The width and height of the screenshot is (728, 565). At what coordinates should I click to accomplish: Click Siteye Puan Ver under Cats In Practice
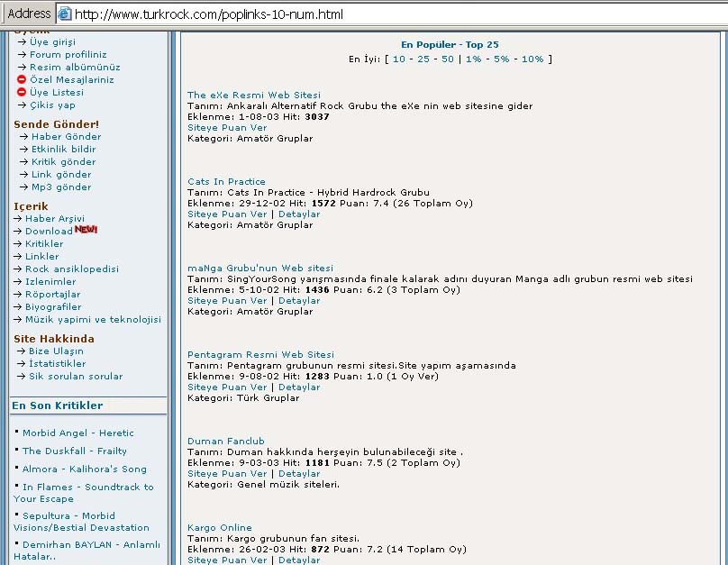click(227, 214)
